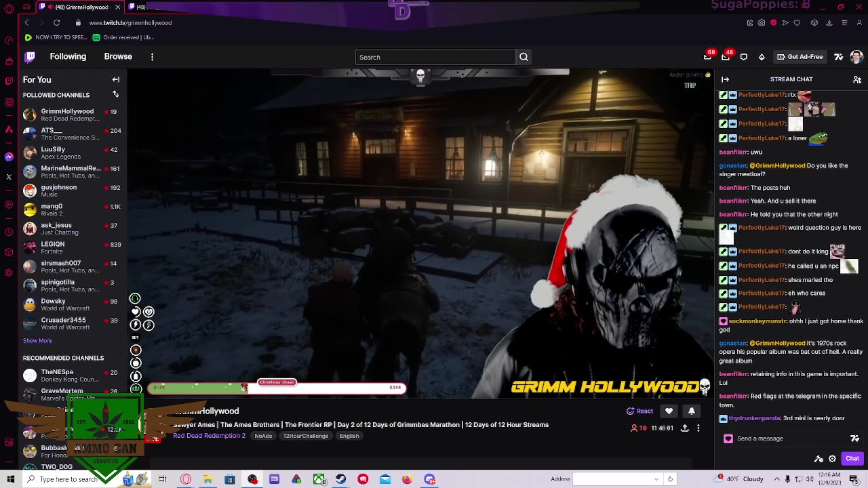
Task: Click the React button under the stream
Action: pos(639,411)
